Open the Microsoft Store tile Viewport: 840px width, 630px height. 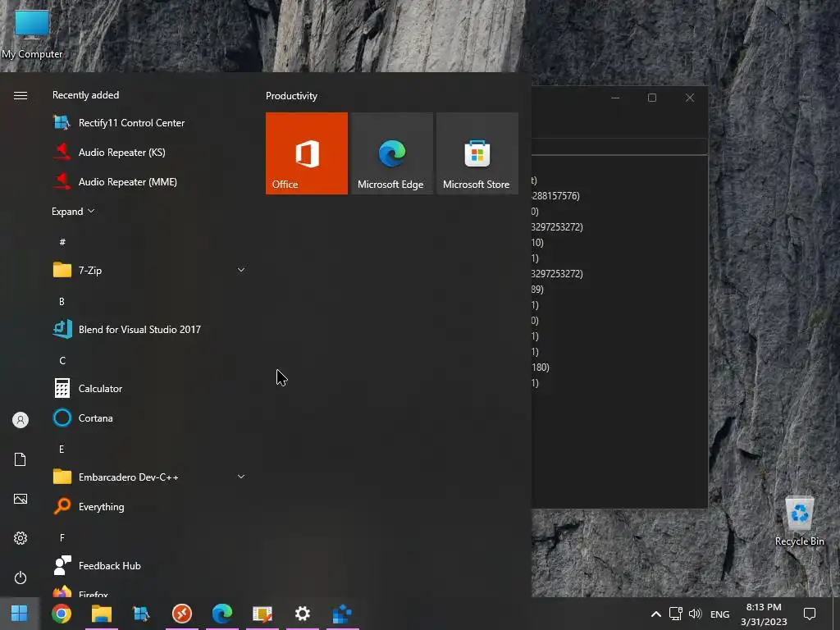point(477,153)
